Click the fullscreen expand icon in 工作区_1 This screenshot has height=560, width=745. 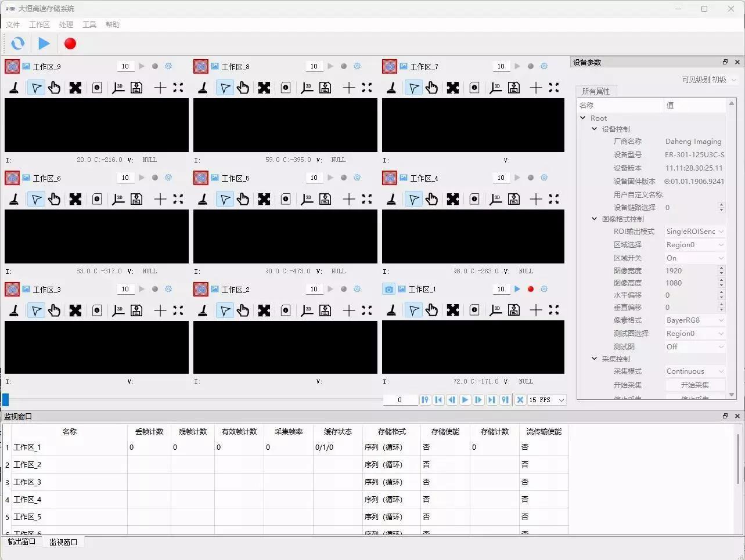pyautogui.click(x=554, y=310)
